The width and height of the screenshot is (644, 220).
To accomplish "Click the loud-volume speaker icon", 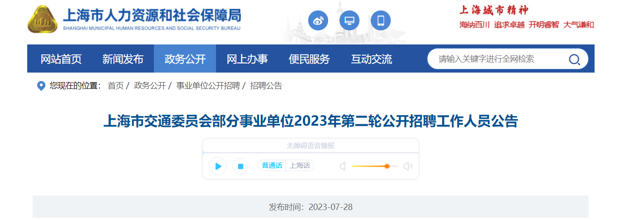I will [x=408, y=166].
